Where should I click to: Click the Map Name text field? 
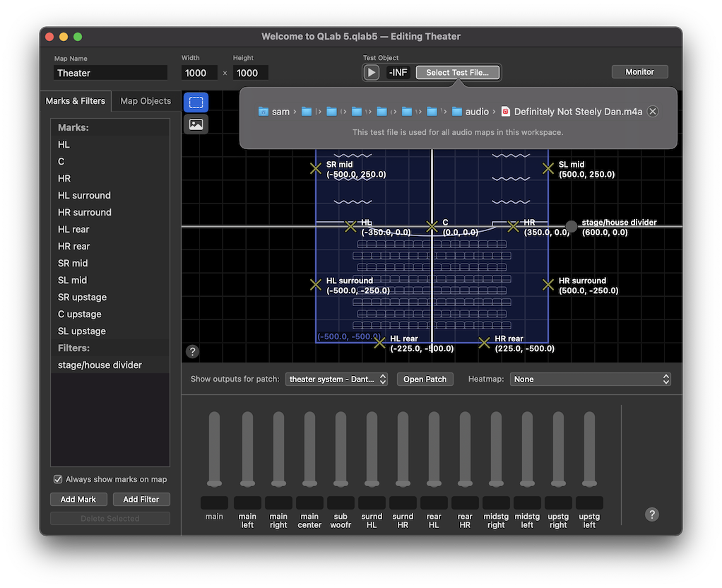coord(111,73)
